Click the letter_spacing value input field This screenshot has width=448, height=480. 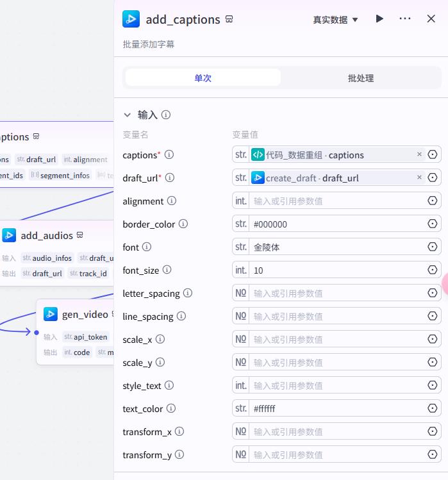pos(337,293)
